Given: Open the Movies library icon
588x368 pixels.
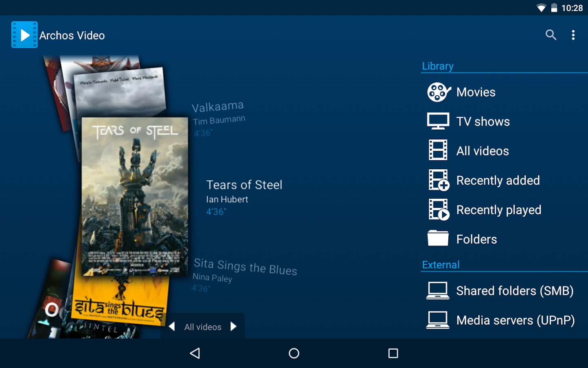Looking at the screenshot, I should 437,92.
